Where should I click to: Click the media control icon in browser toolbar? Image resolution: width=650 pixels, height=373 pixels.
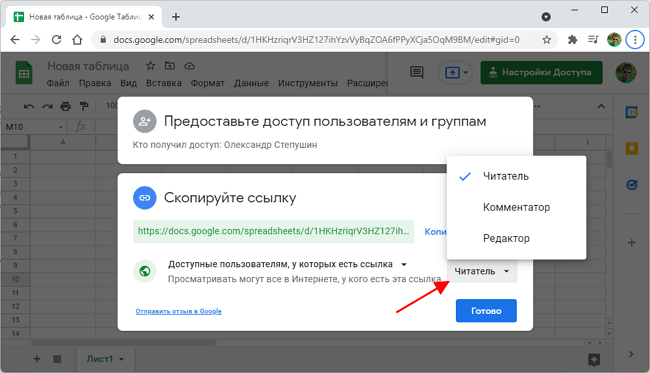pos(593,40)
